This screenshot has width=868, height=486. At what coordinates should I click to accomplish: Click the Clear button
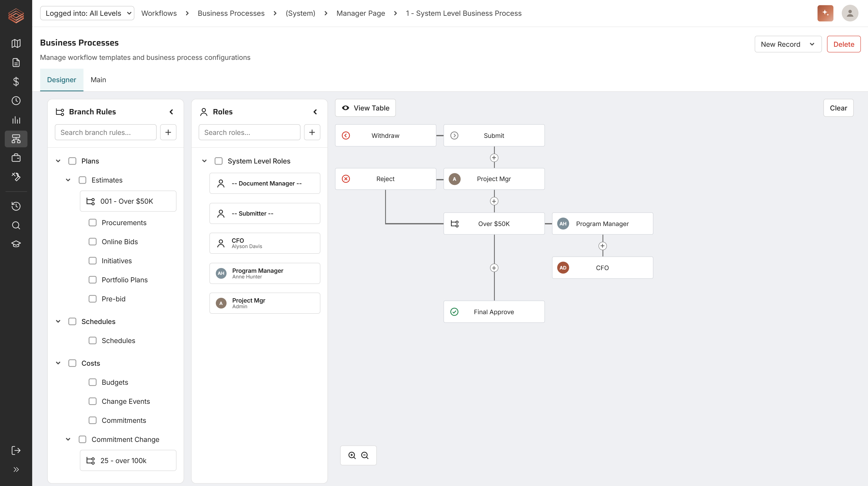pos(838,108)
